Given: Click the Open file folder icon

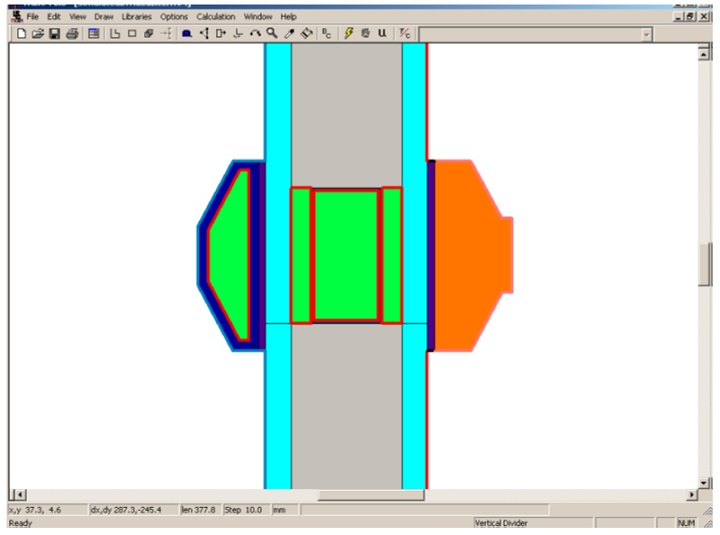Looking at the screenshot, I should pos(38,34).
